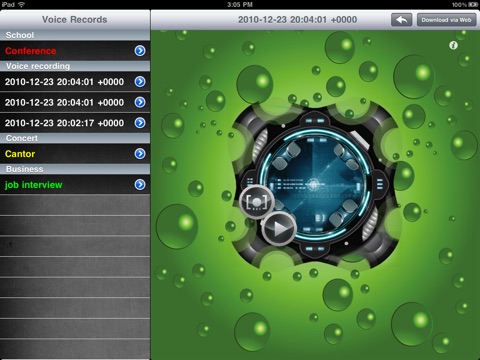Open details arrow for 20:02:17 recording

click(140, 123)
